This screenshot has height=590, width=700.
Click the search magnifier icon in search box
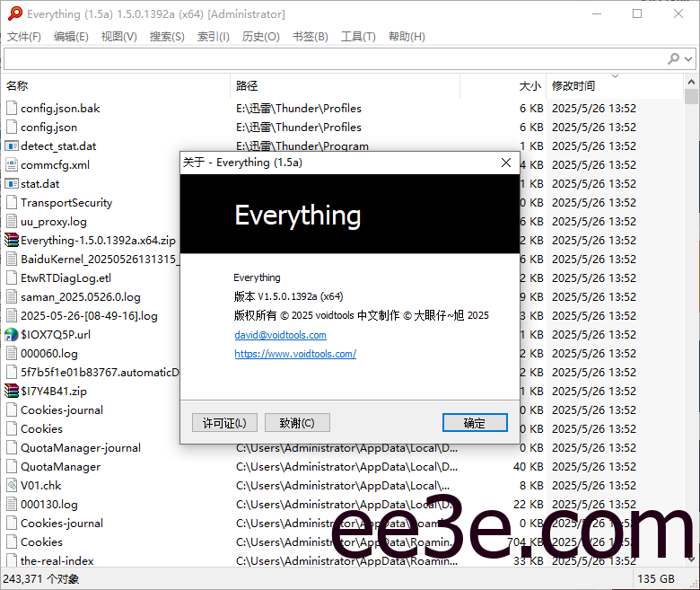[x=673, y=58]
